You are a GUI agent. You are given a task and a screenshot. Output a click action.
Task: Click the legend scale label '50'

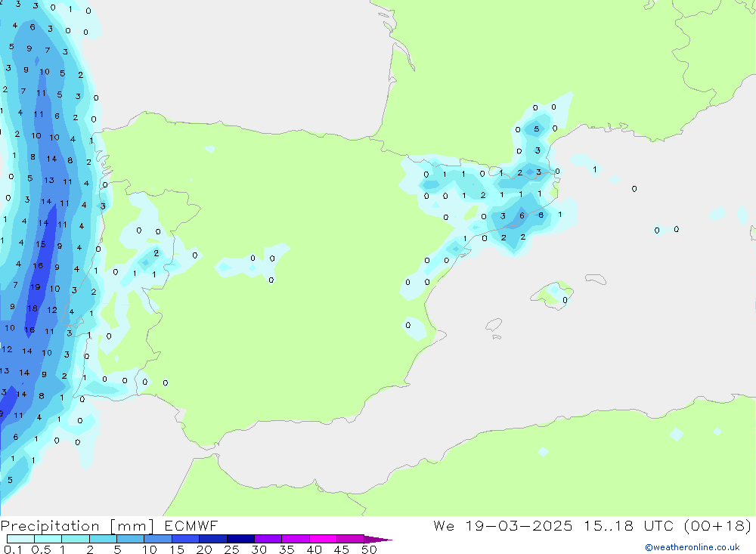click(x=369, y=549)
